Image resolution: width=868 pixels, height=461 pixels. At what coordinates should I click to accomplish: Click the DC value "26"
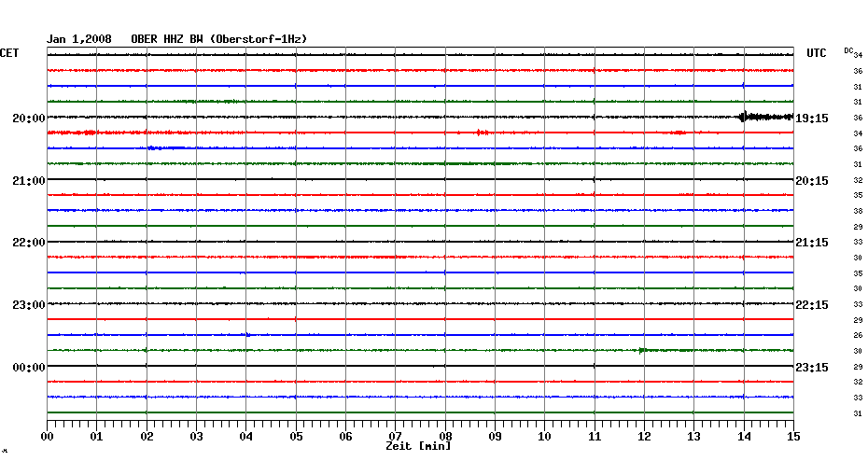pyautogui.click(x=858, y=335)
